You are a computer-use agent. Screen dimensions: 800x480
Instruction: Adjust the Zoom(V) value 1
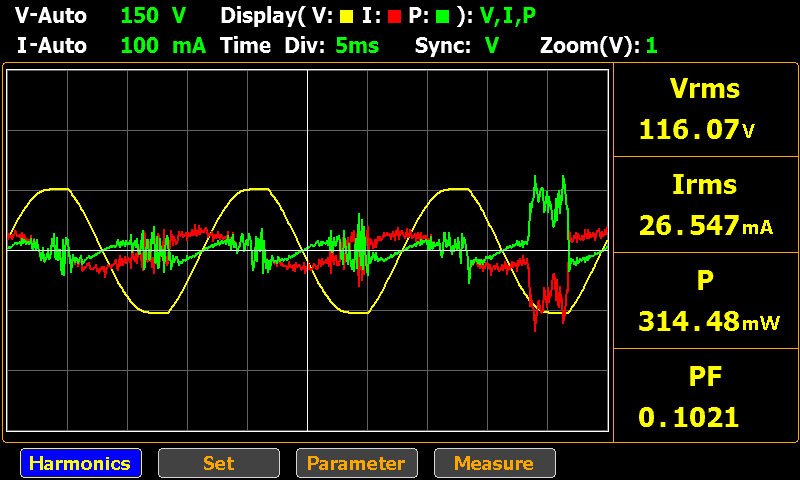pos(652,46)
